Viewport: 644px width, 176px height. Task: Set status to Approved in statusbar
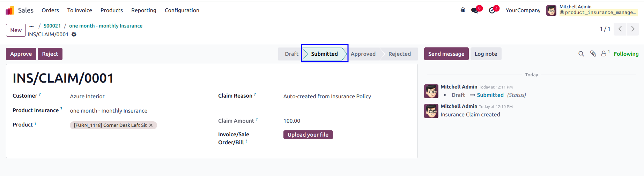(x=363, y=54)
